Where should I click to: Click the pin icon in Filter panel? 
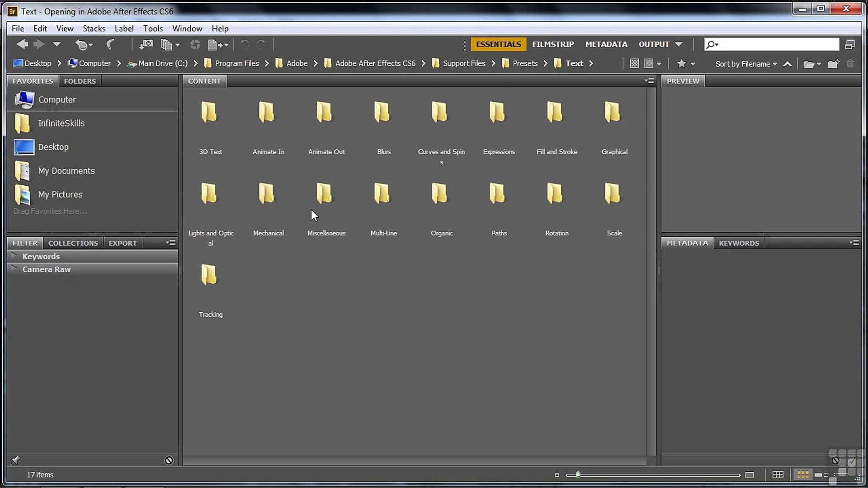(x=15, y=460)
